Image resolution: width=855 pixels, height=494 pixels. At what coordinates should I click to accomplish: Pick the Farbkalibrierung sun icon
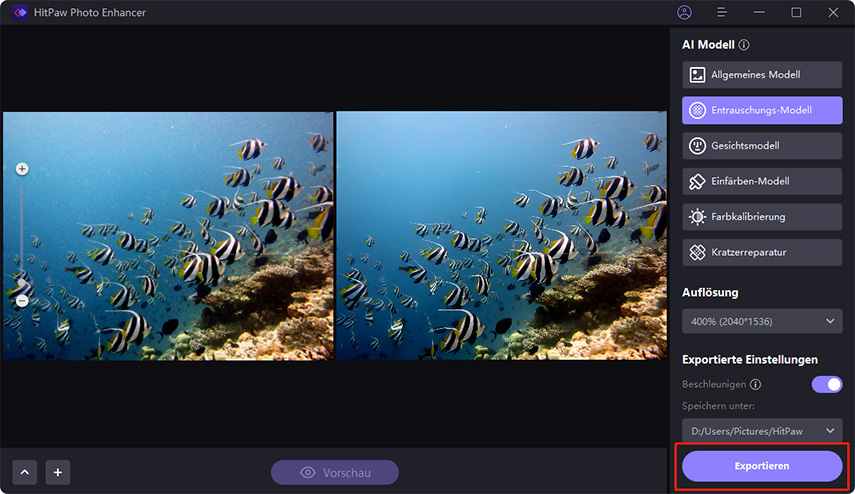click(x=698, y=217)
